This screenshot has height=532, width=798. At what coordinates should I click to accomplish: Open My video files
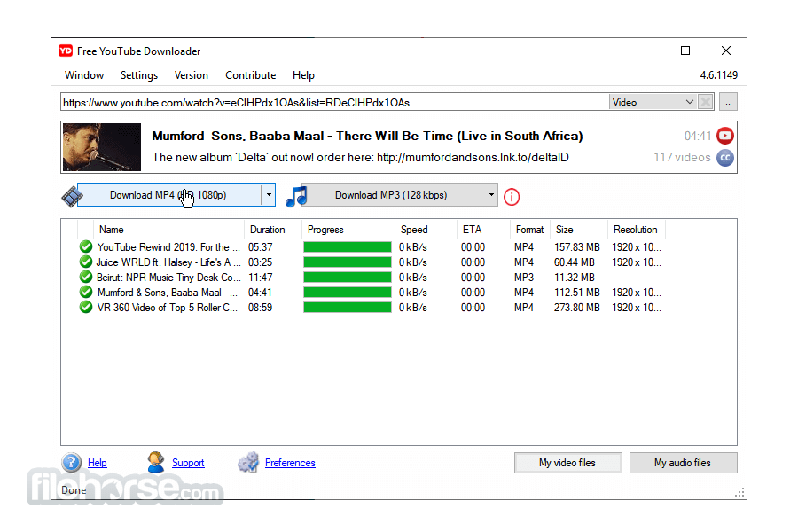[568, 463]
